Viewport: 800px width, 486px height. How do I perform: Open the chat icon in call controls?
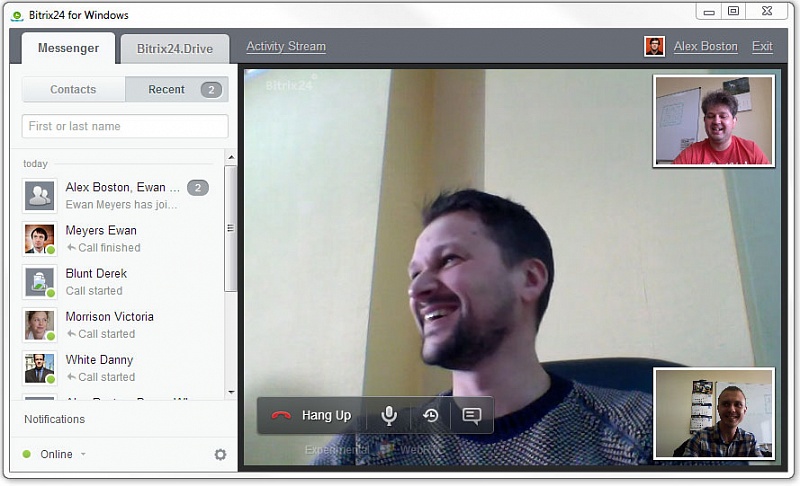point(471,416)
